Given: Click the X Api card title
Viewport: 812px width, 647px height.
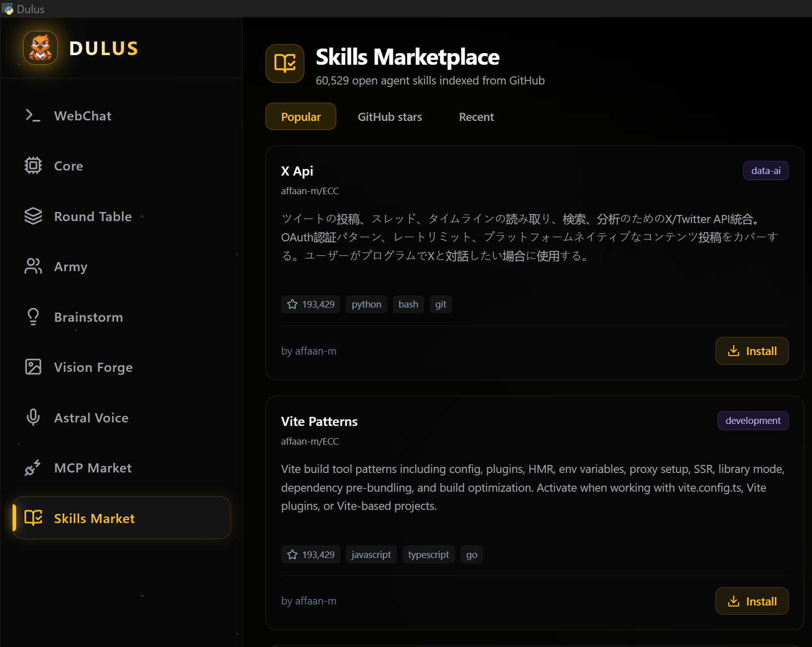Looking at the screenshot, I should pos(297,171).
